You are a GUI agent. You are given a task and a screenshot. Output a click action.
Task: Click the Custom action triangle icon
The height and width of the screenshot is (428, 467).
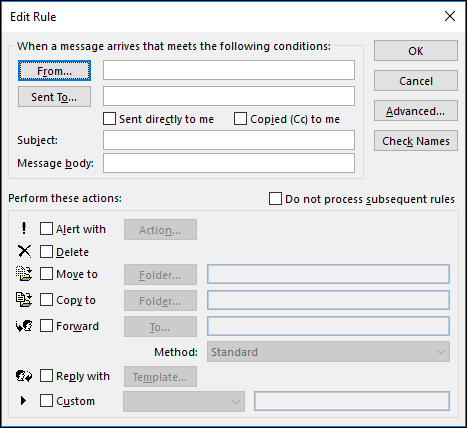click(23, 400)
